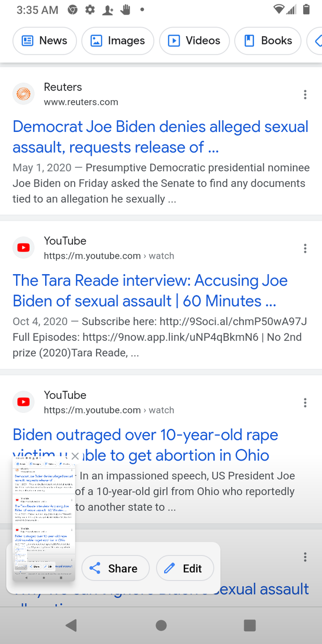Edit the captured screenshot
This screenshot has height=644, width=322.
pyautogui.click(x=185, y=568)
